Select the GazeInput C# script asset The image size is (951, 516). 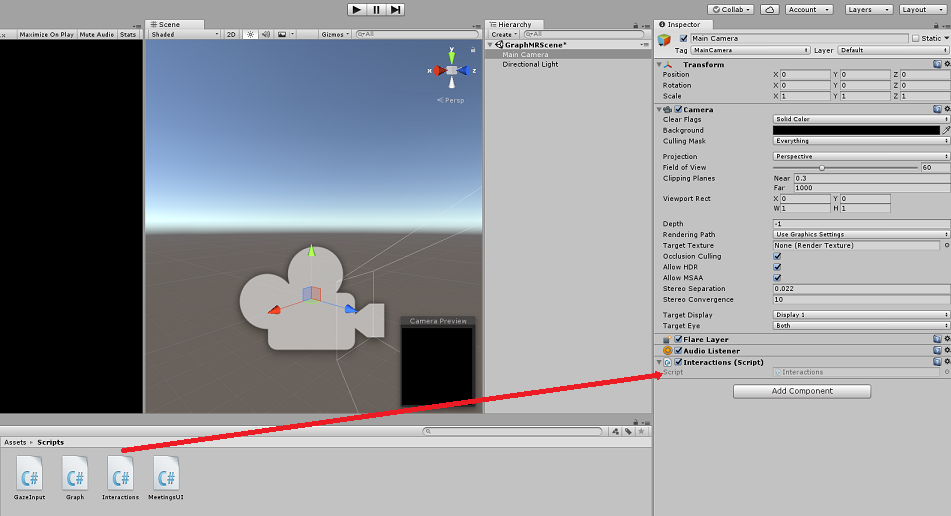click(30, 479)
